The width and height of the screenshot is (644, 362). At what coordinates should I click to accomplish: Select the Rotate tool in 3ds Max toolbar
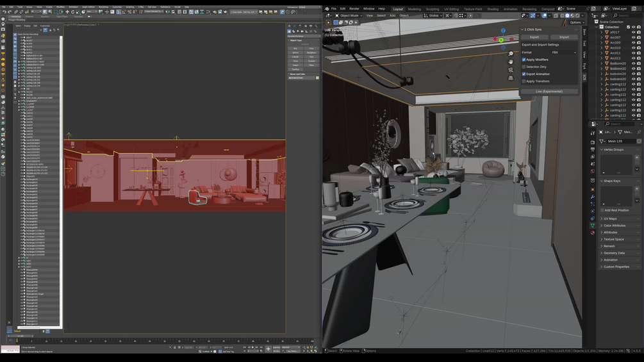pyautogui.click(x=72, y=12)
